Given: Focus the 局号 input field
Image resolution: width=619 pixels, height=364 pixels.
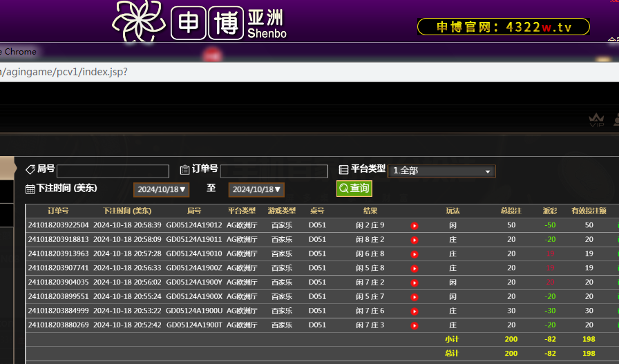Looking at the screenshot, I should click(x=113, y=171).
